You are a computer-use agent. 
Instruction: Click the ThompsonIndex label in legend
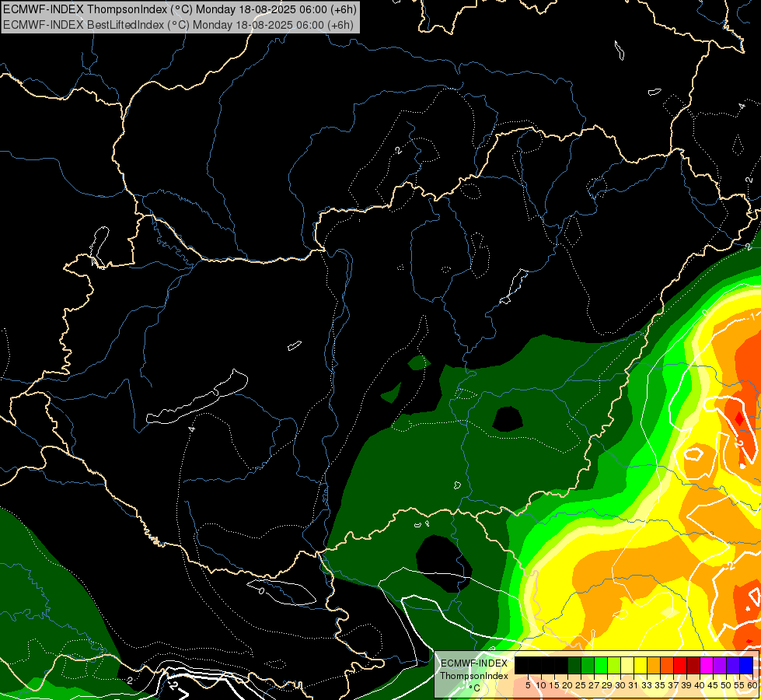pyautogui.click(x=474, y=676)
